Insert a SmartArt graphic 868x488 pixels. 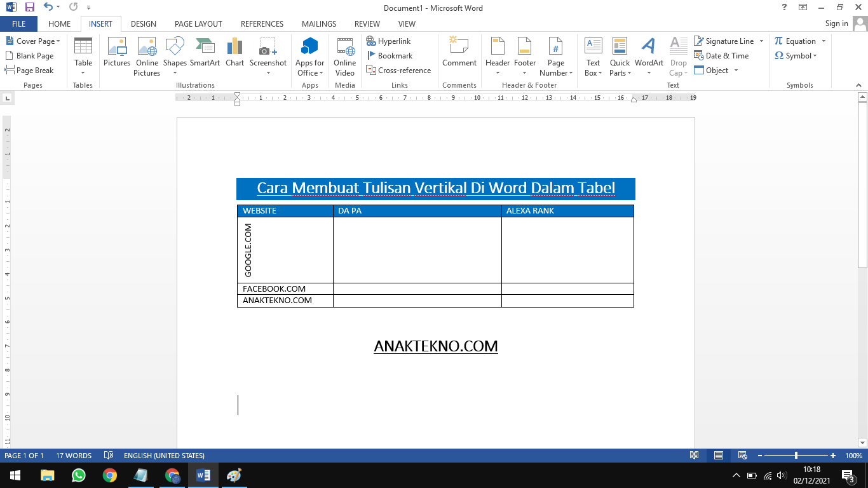coord(205,52)
